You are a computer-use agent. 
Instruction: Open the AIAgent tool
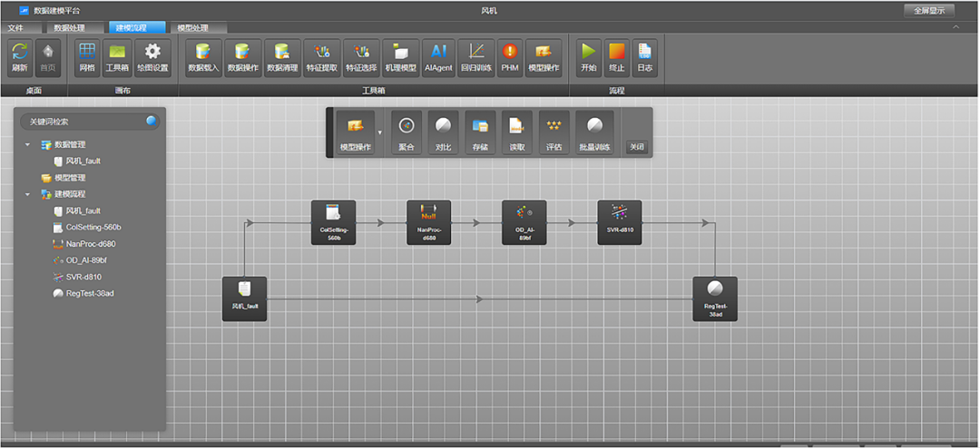point(438,58)
